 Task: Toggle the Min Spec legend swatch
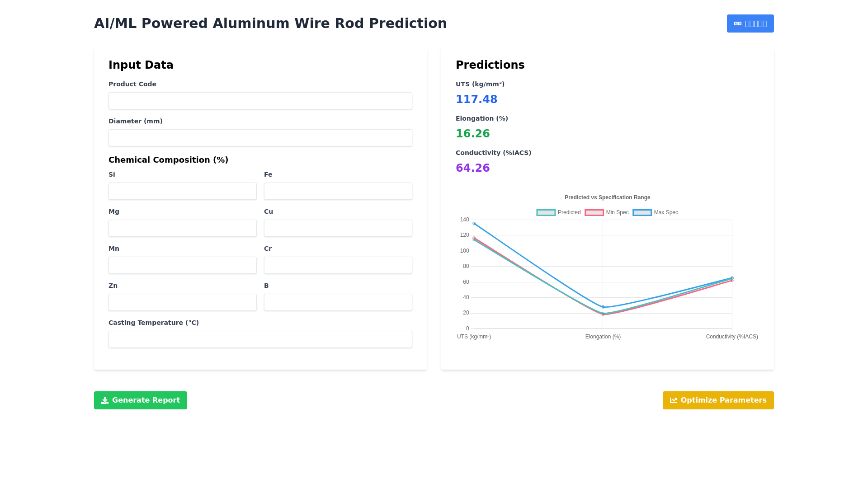[x=594, y=212]
